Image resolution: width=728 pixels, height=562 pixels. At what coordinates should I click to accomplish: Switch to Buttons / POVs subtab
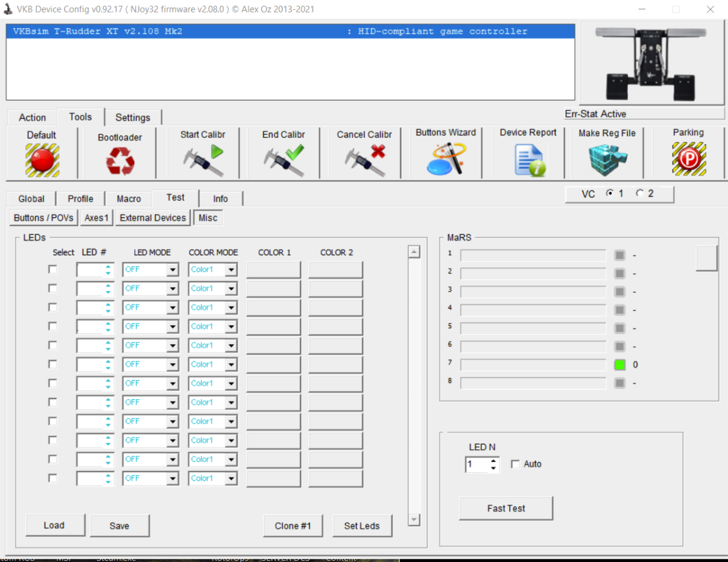pyautogui.click(x=44, y=218)
